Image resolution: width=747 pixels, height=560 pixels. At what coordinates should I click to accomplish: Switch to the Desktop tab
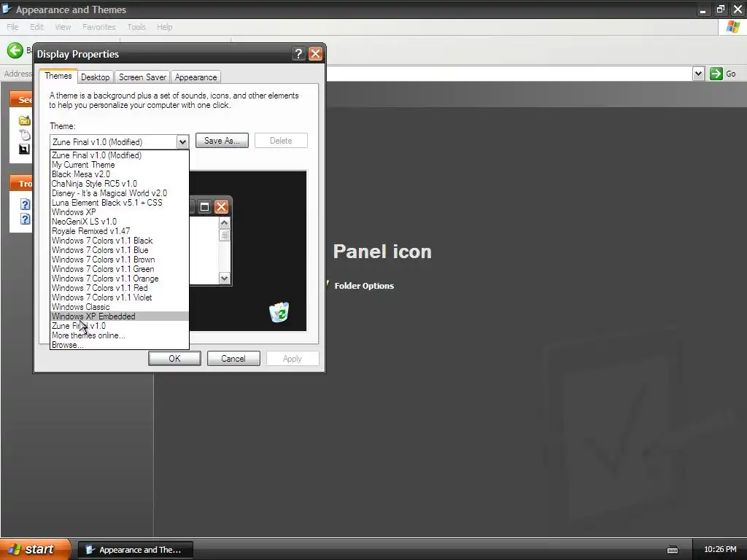[96, 77]
